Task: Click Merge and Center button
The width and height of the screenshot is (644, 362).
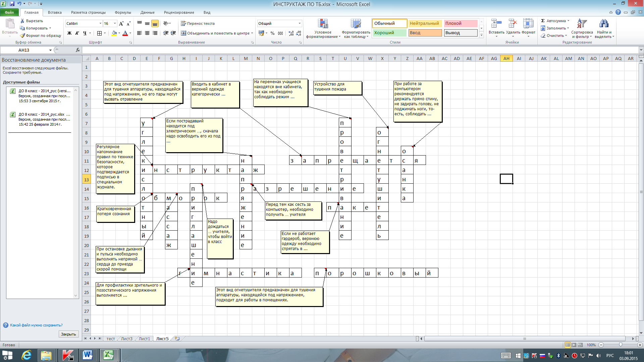Action: pos(215,33)
